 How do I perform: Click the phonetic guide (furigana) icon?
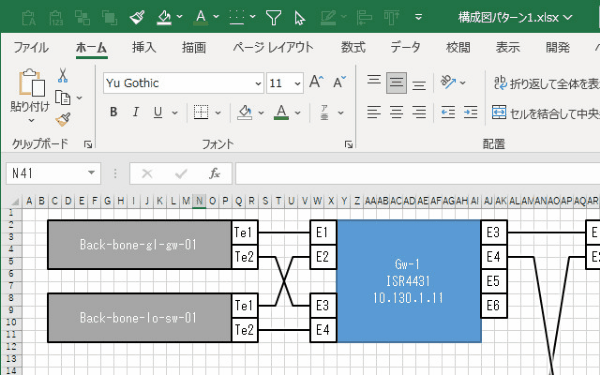tap(324, 112)
